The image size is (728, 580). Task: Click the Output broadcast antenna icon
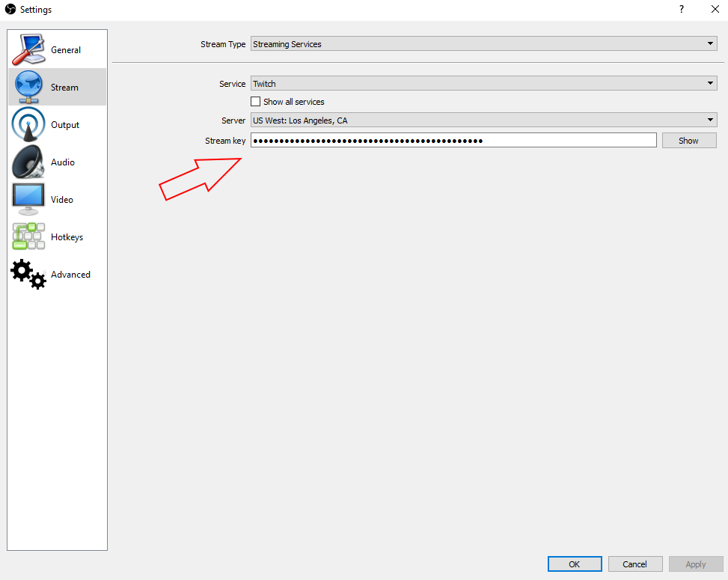[28, 124]
